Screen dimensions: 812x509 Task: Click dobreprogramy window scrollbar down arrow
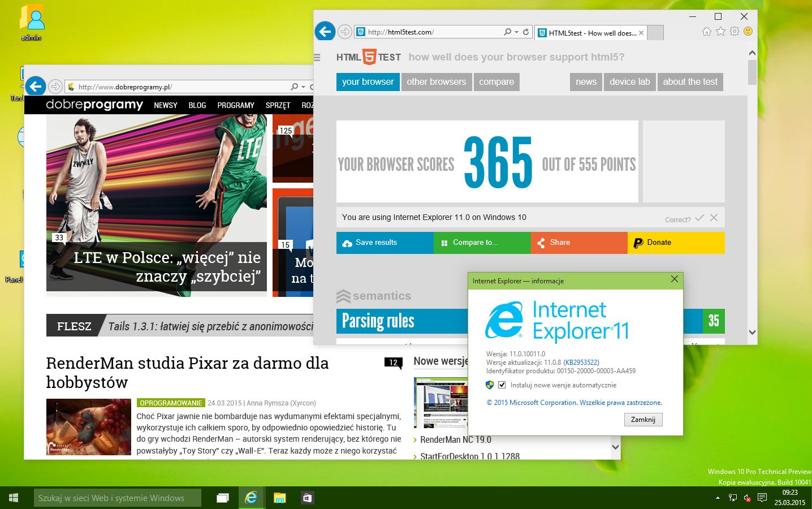(x=615, y=447)
